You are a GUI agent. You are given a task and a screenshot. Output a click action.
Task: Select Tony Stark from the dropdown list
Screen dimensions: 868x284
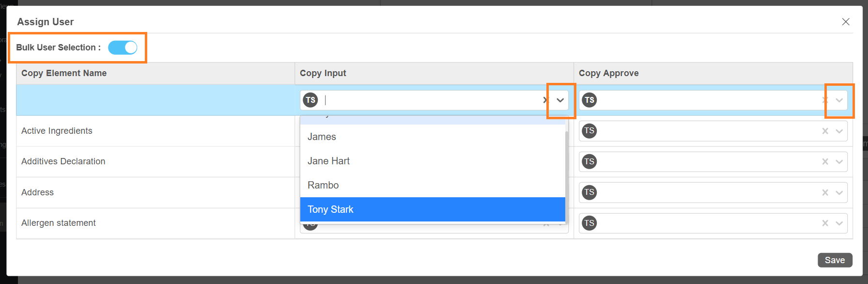432,209
